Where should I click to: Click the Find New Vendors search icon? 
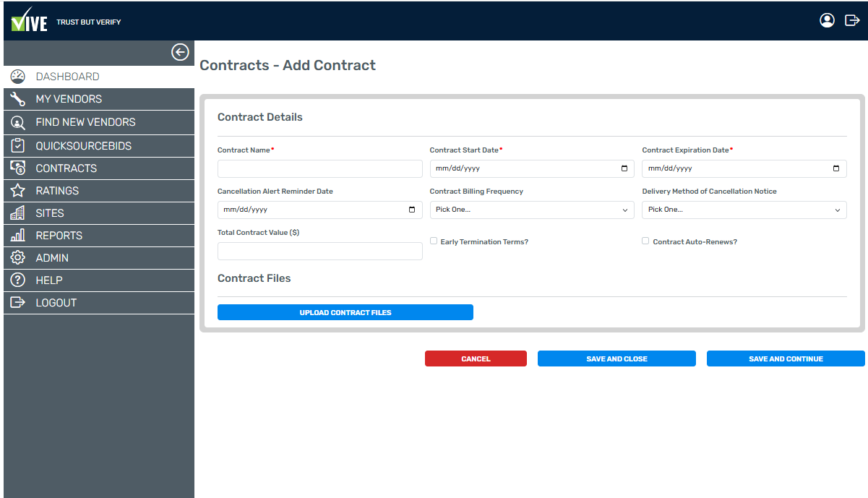point(18,122)
